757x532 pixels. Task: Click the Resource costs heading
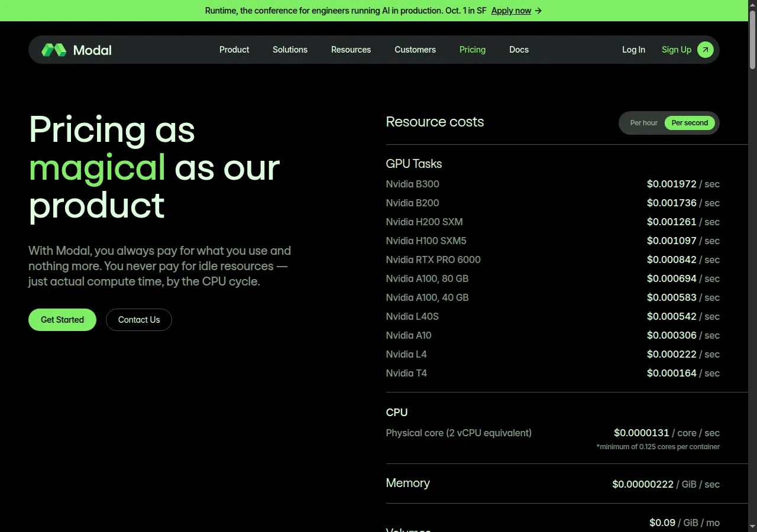(435, 122)
